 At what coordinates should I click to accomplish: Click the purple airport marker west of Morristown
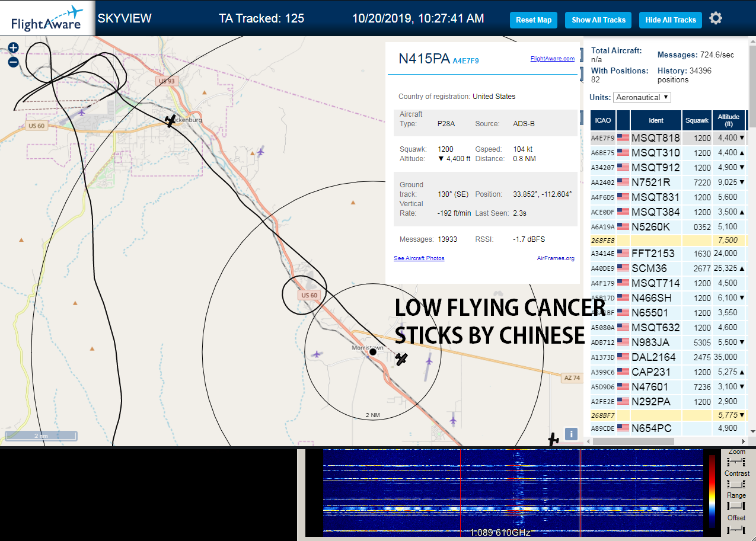[317, 354]
